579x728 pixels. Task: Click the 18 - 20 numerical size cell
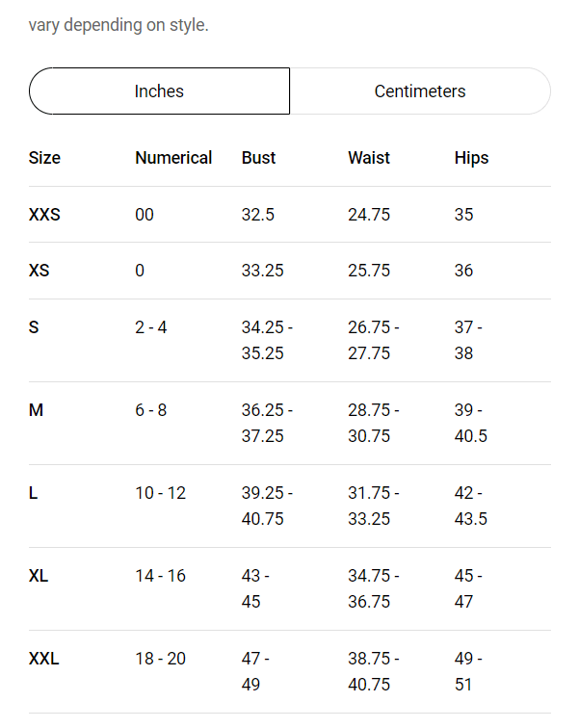pyautogui.click(x=161, y=659)
